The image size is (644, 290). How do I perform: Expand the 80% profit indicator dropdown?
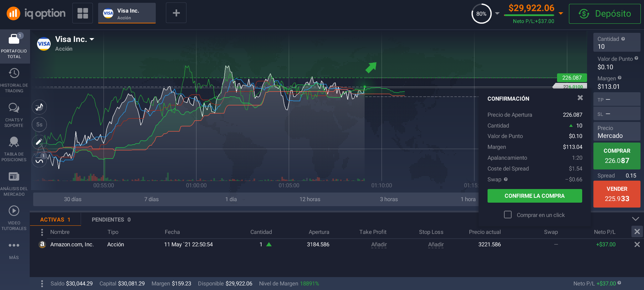497,14
